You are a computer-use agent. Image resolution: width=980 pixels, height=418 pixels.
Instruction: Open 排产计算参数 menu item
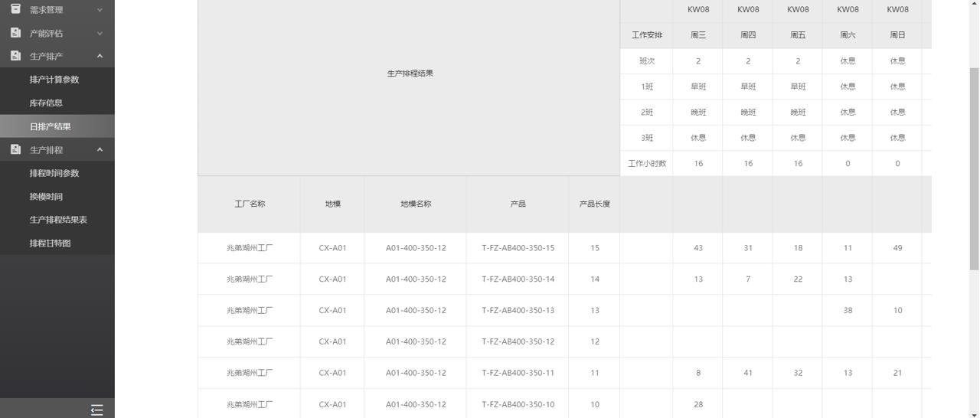[54, 80]
